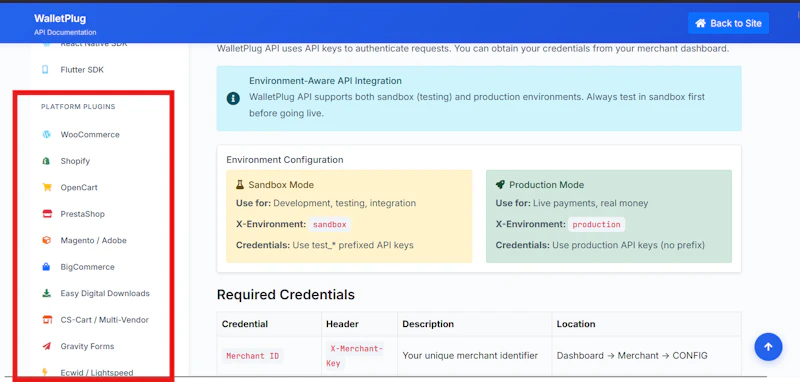
Task: Click the Magento cube icon
Action: pos(46,240)
